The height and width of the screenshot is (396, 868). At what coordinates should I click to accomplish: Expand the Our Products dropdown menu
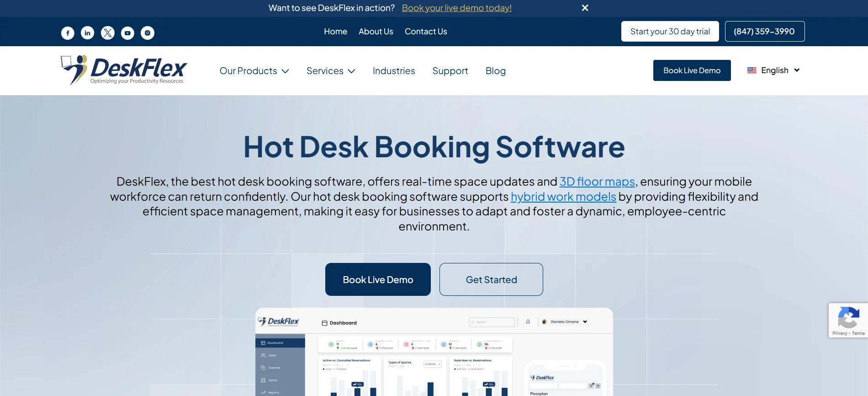(254, 71)
